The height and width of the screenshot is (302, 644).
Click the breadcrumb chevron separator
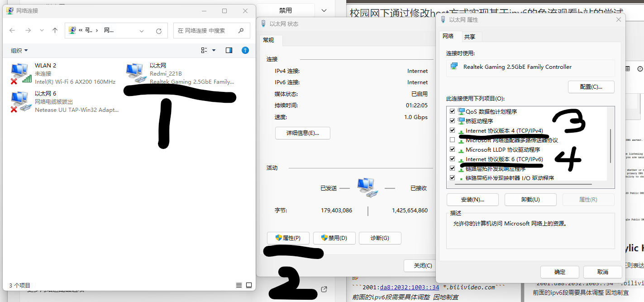pos(97,30)
